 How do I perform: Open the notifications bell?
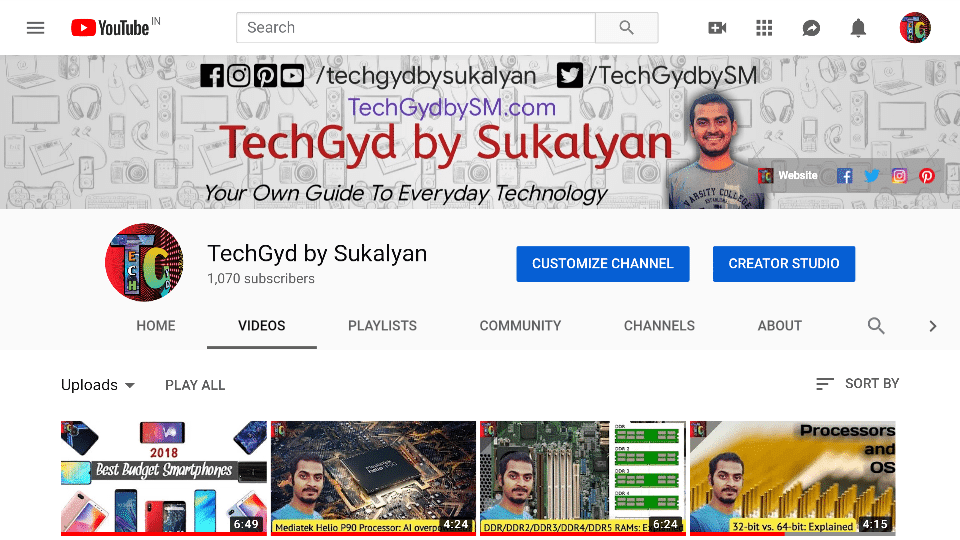[858, 28]
